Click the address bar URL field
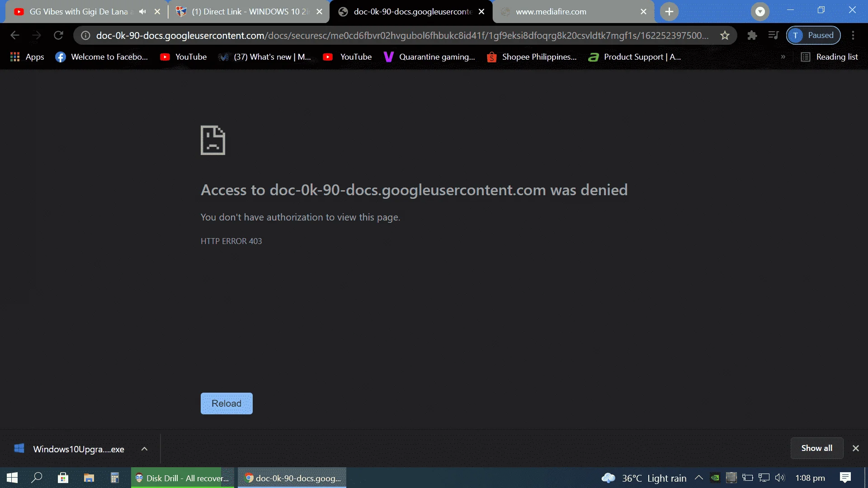The height and width of the screenshot is (488, 868). pos(402,35)
